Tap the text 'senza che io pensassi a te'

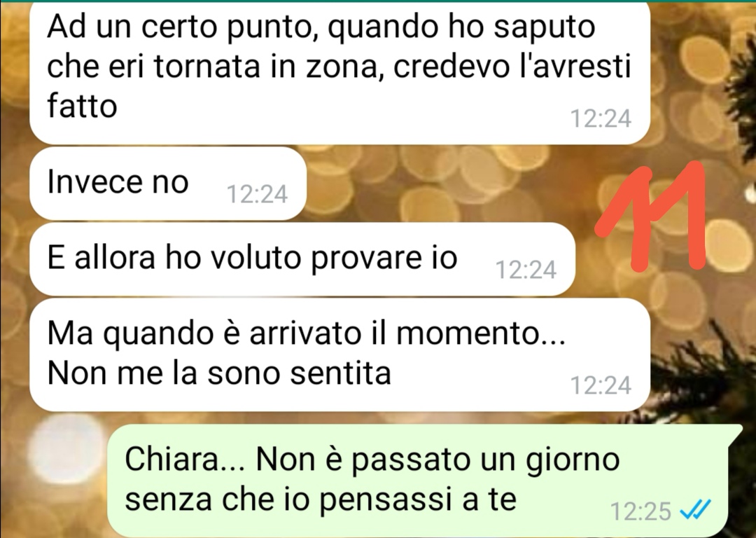click(321, 499)
